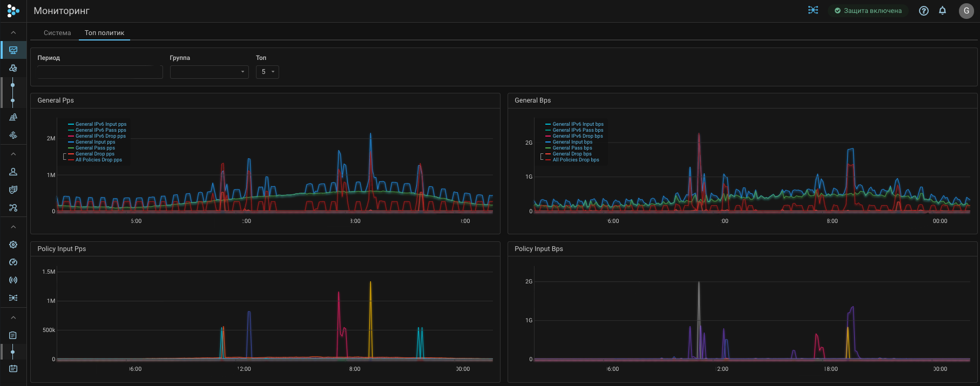
Task: Open the monitoring dashboard sidebar icon
Action: click(x=13, y=50)
